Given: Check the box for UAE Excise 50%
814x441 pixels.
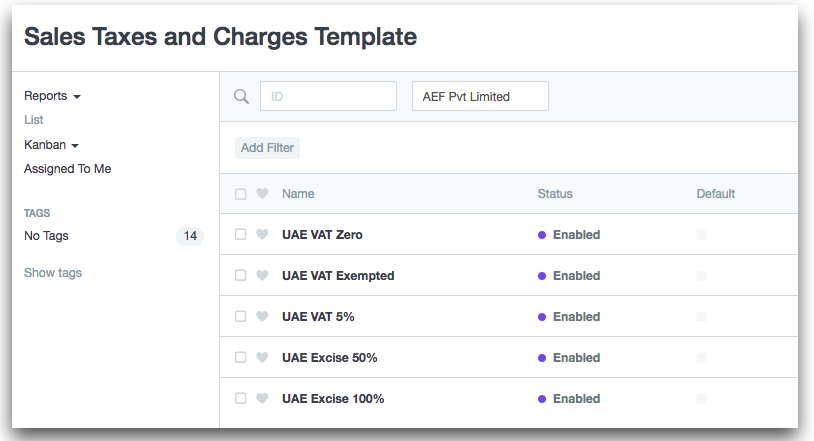Looking at the screenshot, I should click(241, 358).
